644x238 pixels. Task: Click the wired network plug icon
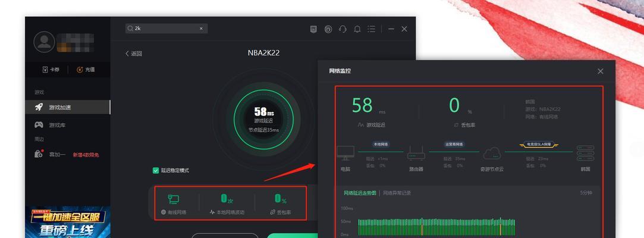coord(173,199)
